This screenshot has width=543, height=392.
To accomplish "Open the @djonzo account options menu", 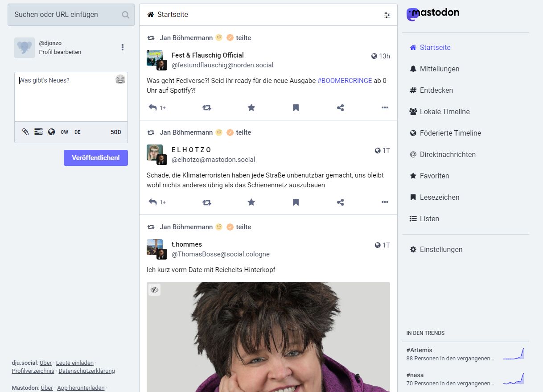I will (x=123, y=47).
